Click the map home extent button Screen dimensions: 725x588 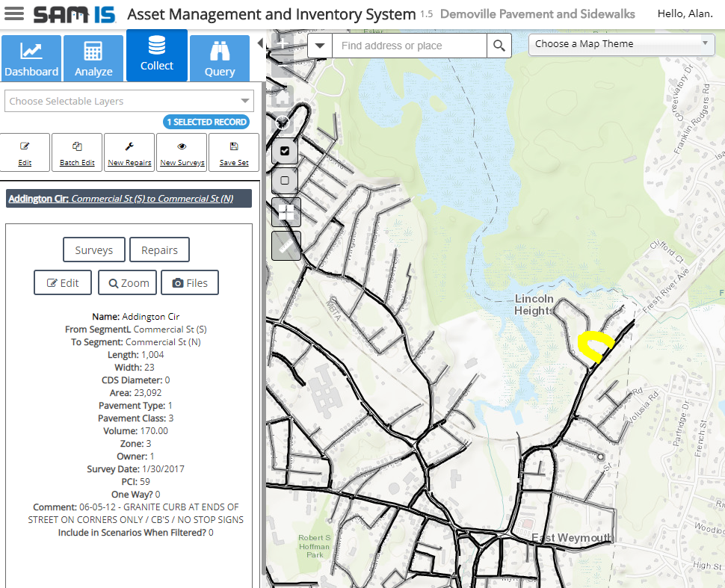click(x=283, y=97)
